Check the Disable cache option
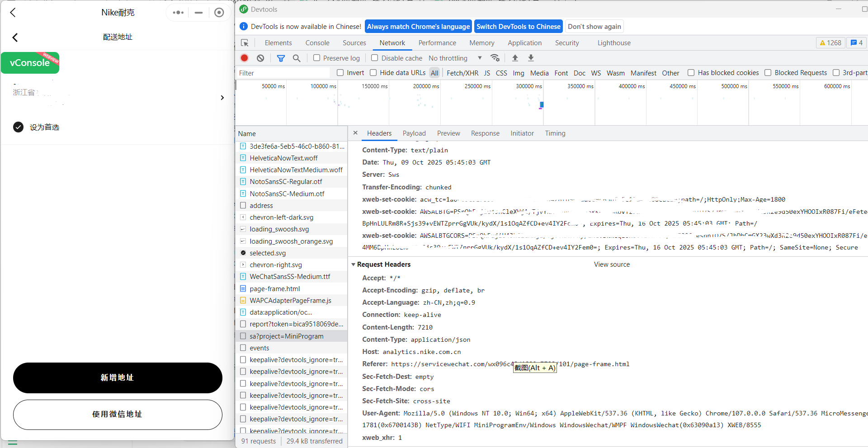Viewport: 868px width, 448px height. tap(375, 58)
